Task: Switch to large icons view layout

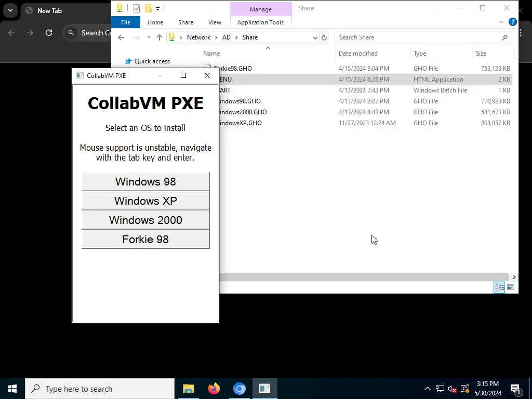Action: point(511,287)
